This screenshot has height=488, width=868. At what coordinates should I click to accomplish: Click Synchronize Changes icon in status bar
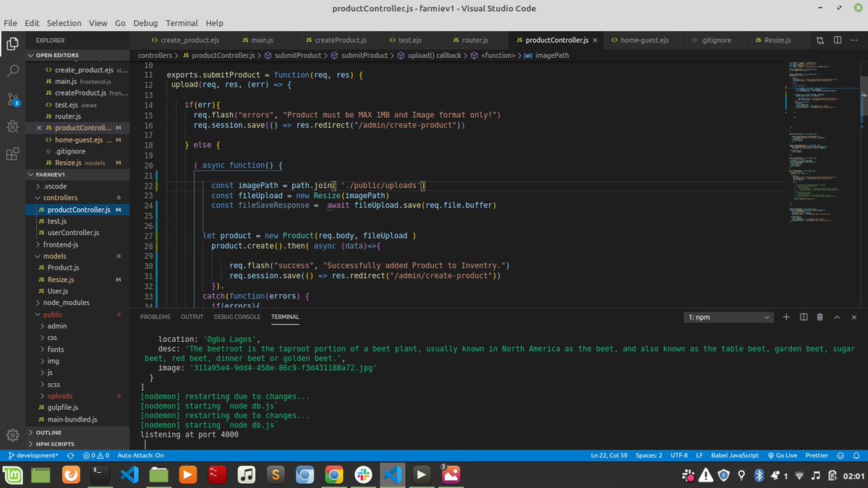coord(70,455)
